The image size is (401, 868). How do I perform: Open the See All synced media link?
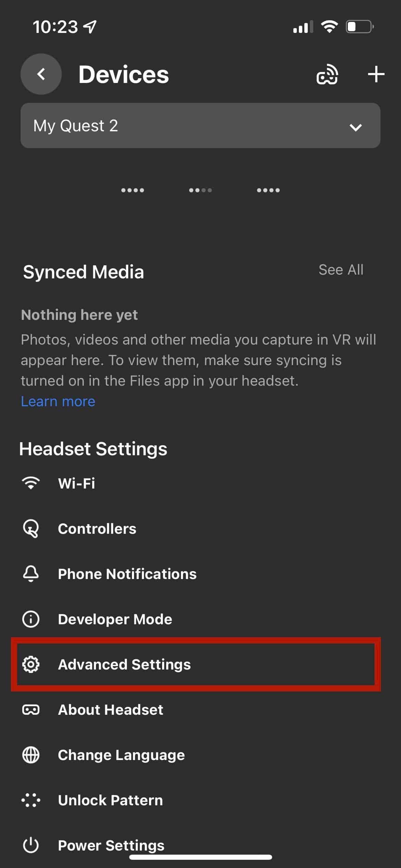coord(341,270)
